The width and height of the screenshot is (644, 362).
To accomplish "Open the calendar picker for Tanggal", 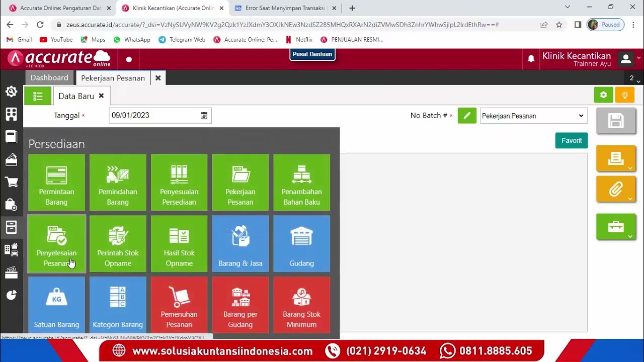I will click(x=204, y=116).
